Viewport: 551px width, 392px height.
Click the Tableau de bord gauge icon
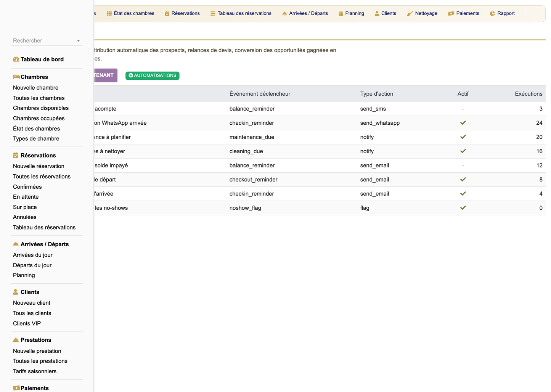pyautogui.click(x=16, y=59)
